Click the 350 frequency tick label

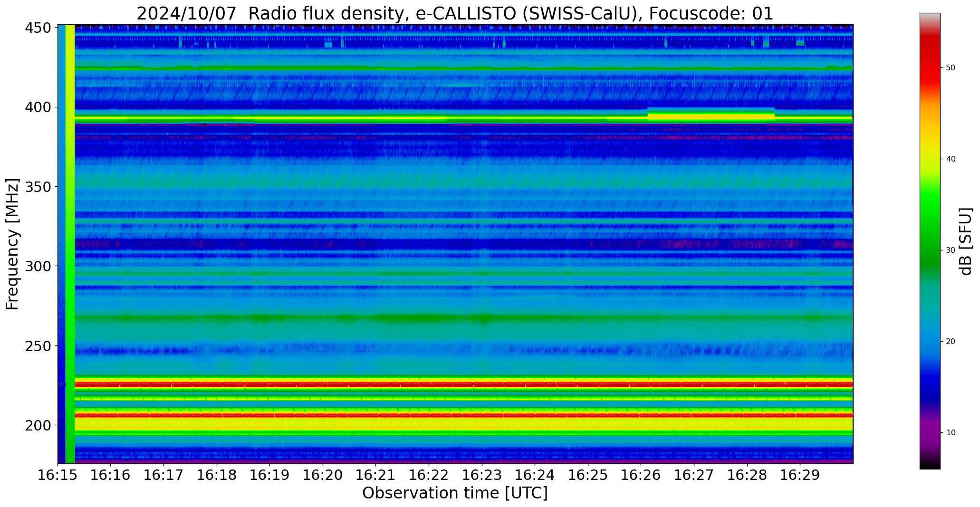tap(38, 187)
